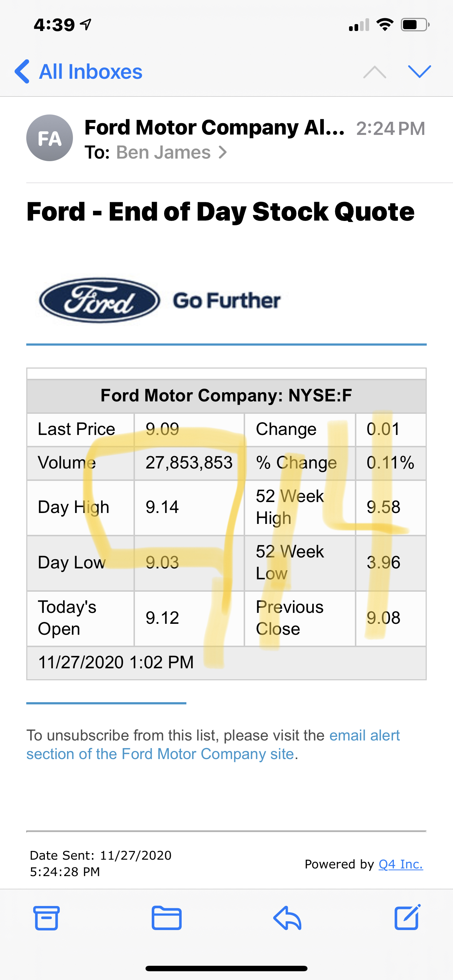Open the email alert section link
The height and width of the screenshot is (980, 453).
pos(364,735)
